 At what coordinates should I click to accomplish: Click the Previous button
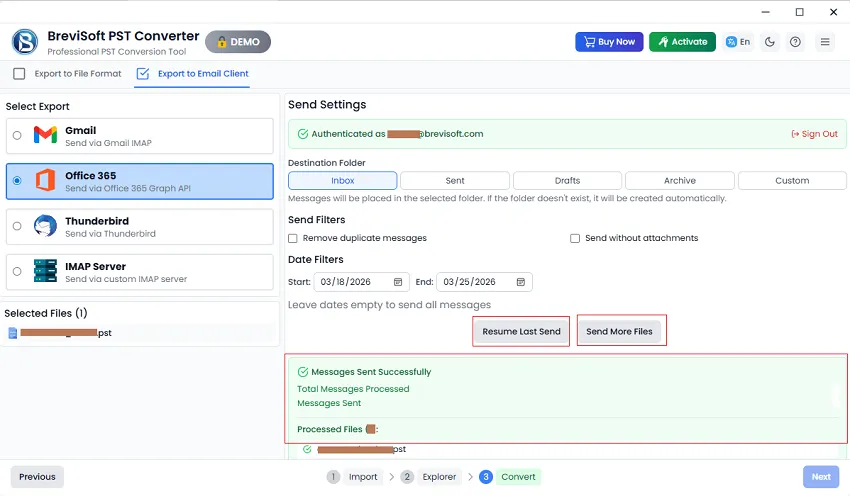click(x=37, y=477)
